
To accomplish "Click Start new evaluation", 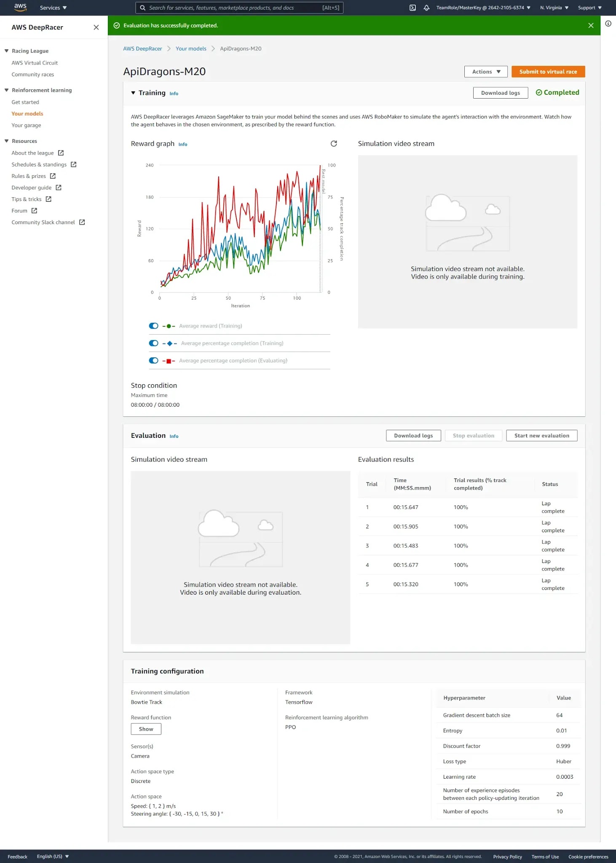I will pos(541,436).
